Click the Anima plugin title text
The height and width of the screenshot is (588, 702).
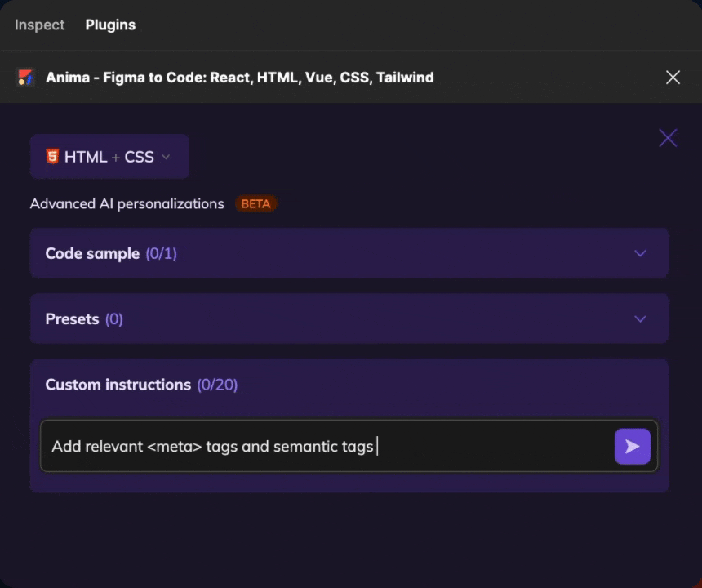click(240, 78)
